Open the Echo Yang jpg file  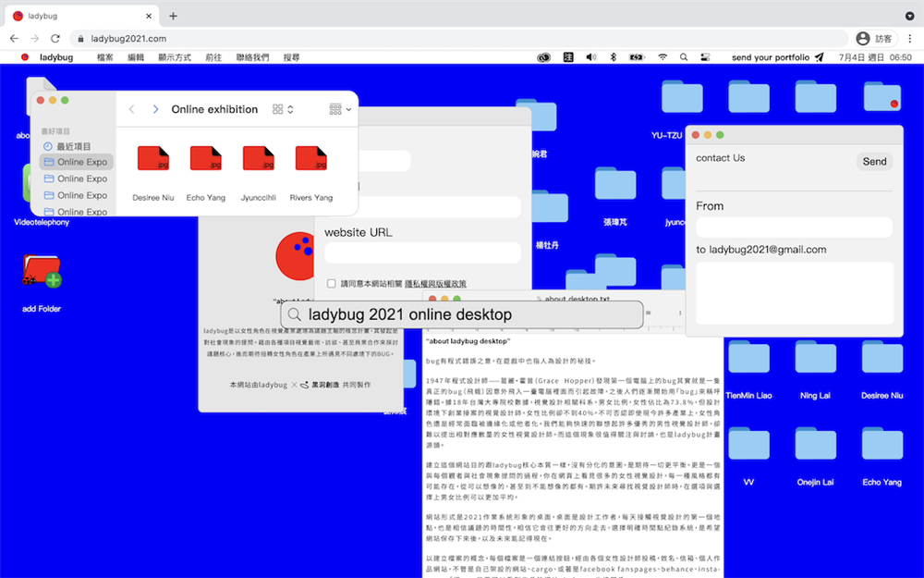tap(205, 158)
